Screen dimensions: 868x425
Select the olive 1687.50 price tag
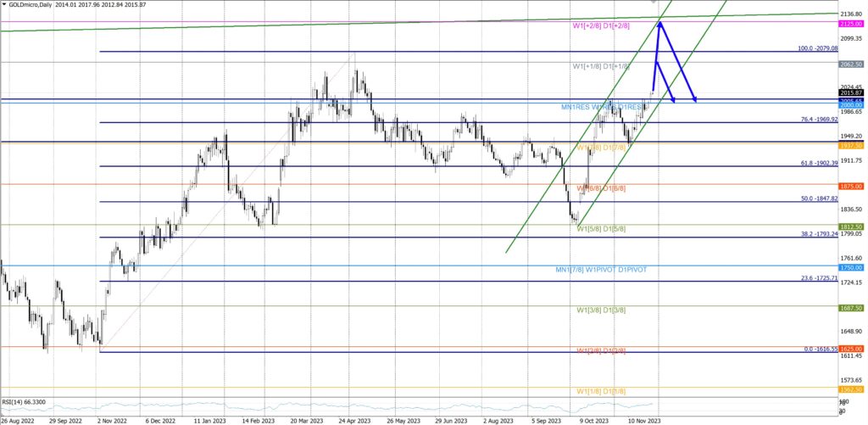click(x=850, y=308)
